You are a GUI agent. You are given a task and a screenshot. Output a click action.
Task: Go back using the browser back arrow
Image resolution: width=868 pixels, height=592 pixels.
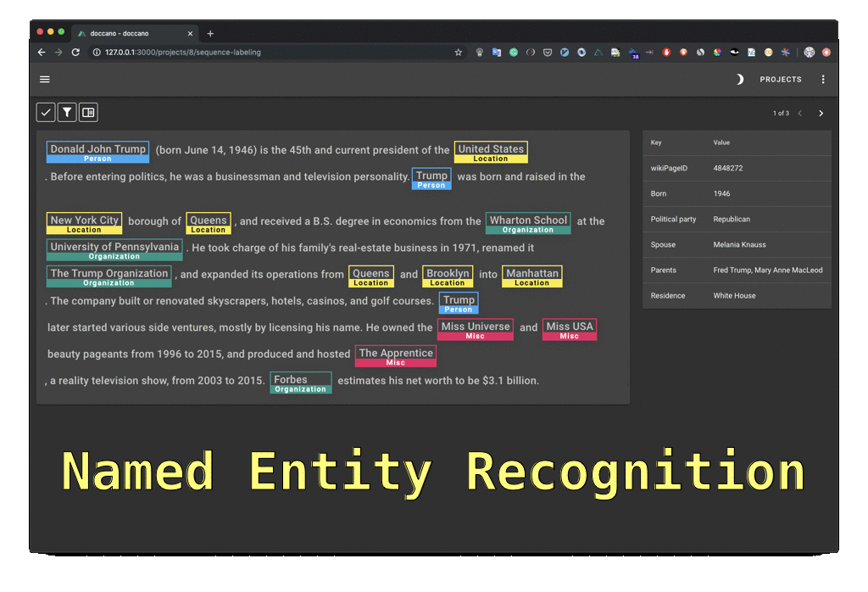pyautogui.click(x=41, y=52)
